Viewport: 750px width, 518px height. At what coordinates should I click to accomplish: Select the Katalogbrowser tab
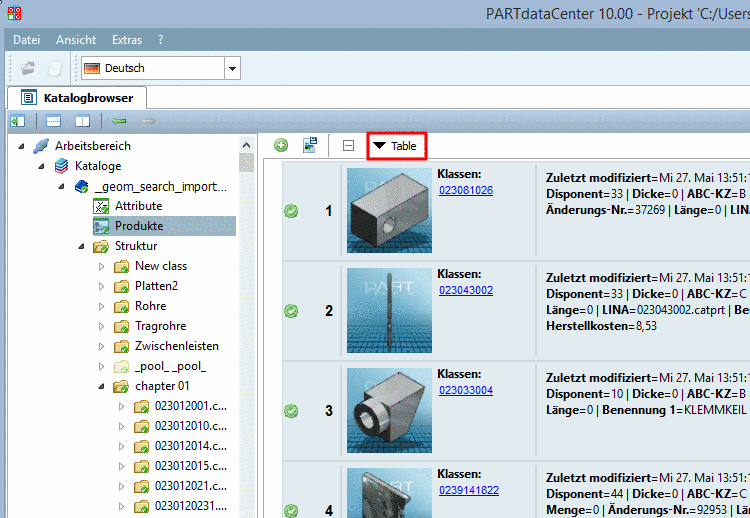tap(77, 98)
